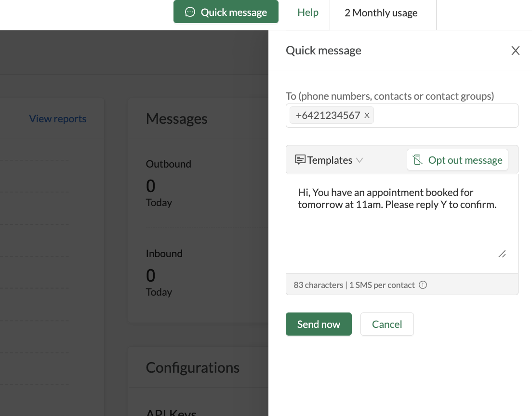Click the Templates speech-bubble icon
The image size is (532, 416).
[300, 160]
